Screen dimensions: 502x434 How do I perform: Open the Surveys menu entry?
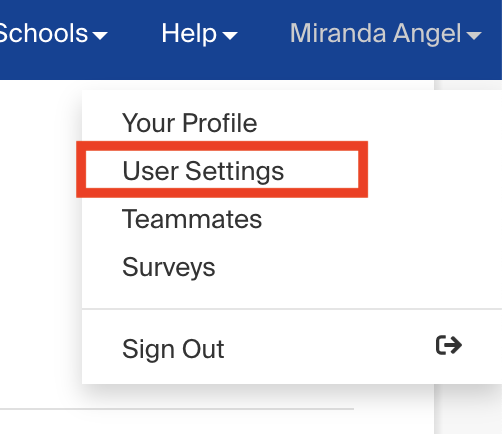[169, 267]
